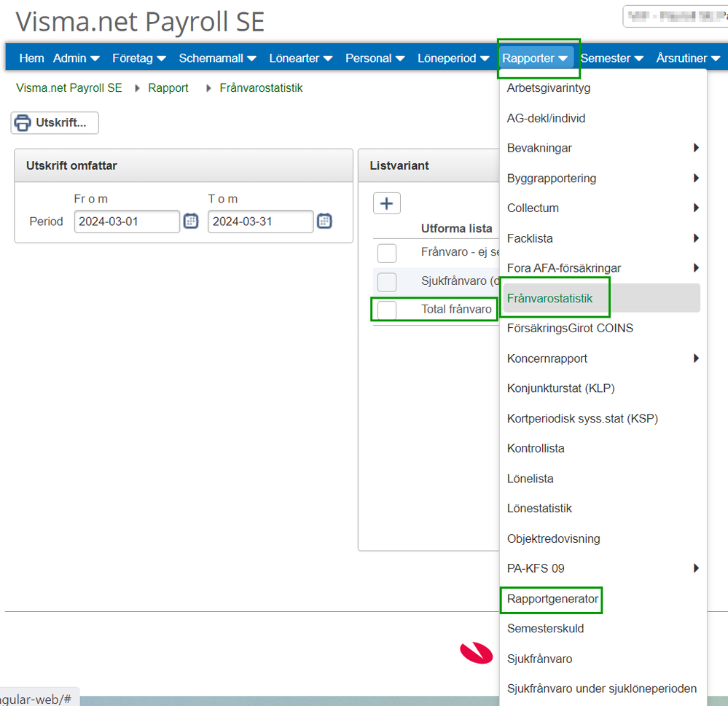Click the company selector field at top right

coord(676,16)
